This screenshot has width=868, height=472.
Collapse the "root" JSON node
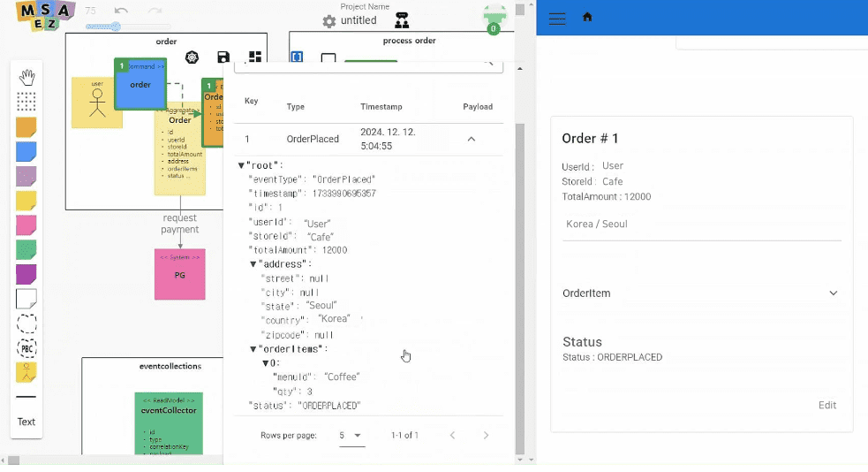(241, 165)
